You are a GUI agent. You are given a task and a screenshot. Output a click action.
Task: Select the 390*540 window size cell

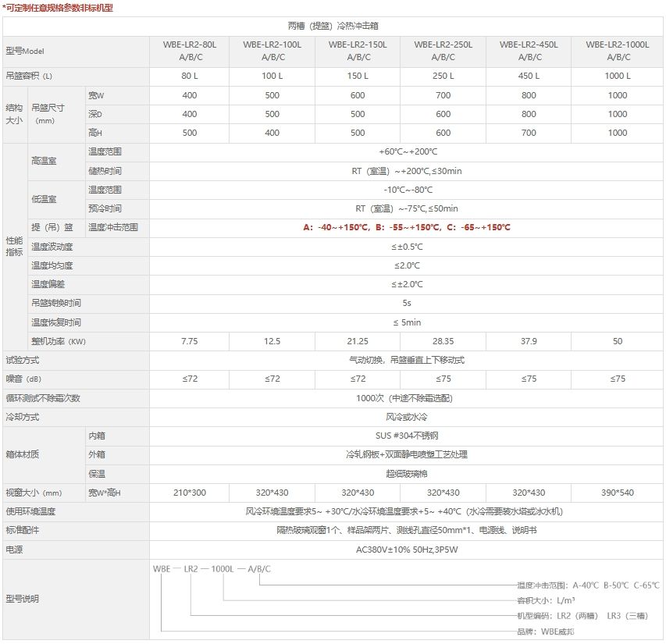(617, 493)
